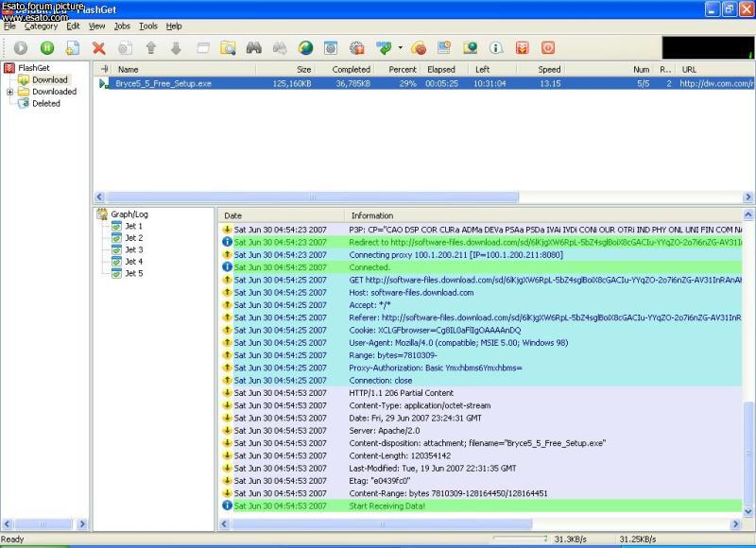
Task: Click the URL column header
Action: [715, 69]
